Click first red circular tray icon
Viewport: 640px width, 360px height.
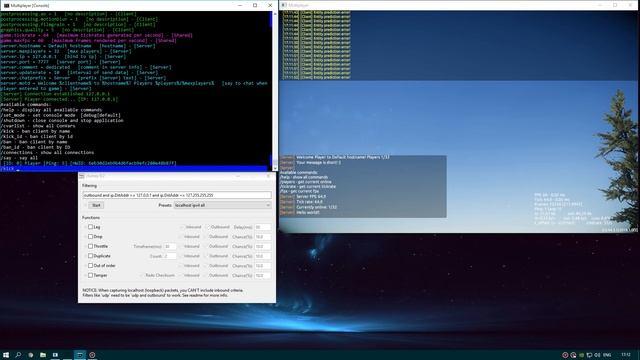click(565, 355)
